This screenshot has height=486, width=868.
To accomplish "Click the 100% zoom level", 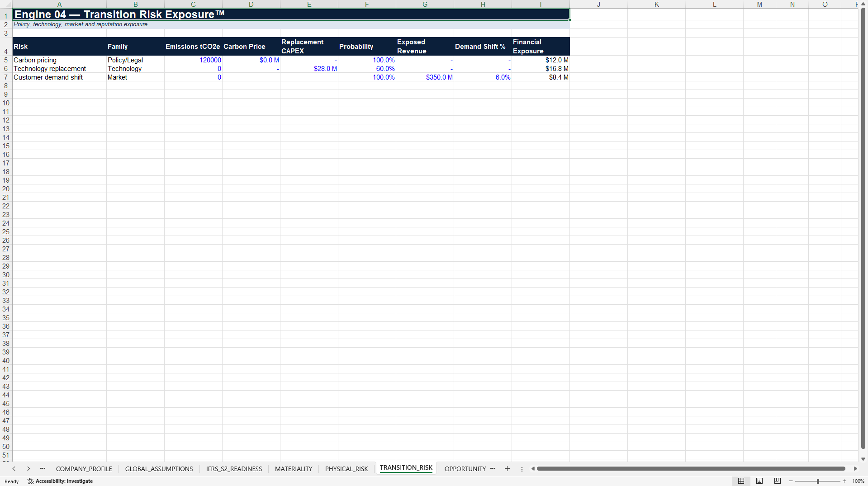I will click(x=858, y=481).
